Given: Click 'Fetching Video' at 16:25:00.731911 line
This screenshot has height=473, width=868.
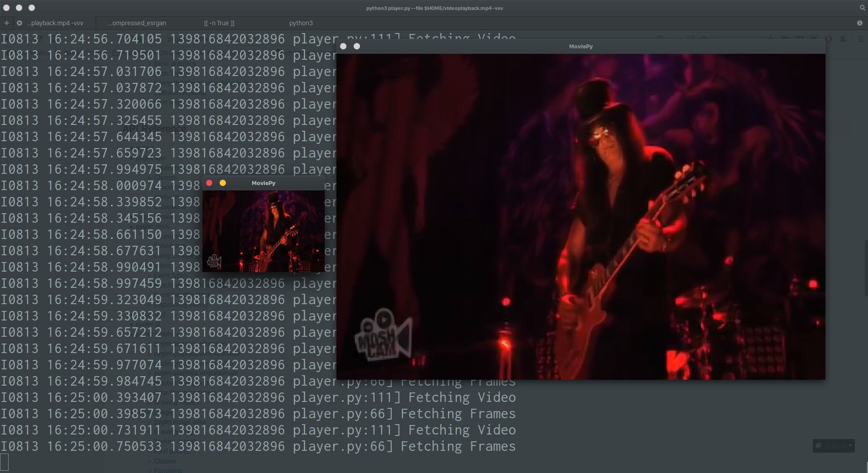Looking at the screenshot, I should tap(462, 430).
